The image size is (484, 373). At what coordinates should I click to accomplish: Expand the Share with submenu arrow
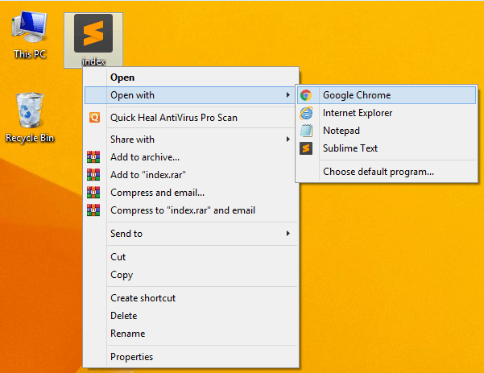pyautogui.click(x=288, y=139)
